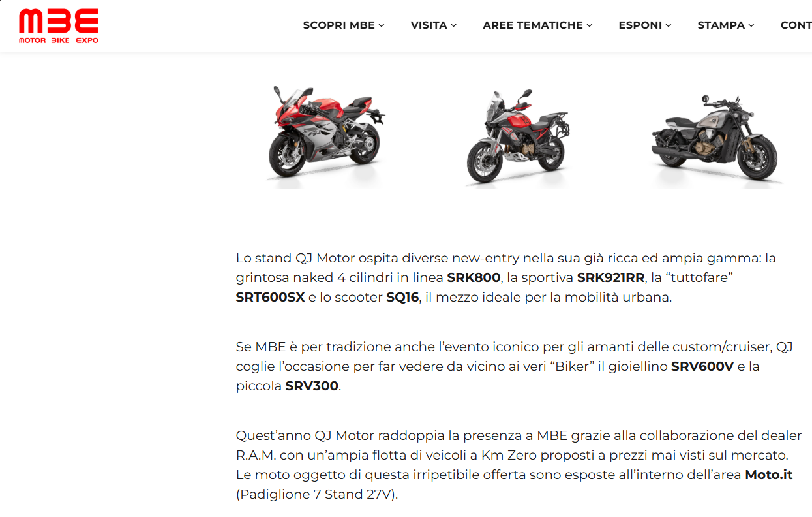This screenshot has height=517, width=812.
Task: Open the SCOPRI MBE menu item
Action: 338,25
